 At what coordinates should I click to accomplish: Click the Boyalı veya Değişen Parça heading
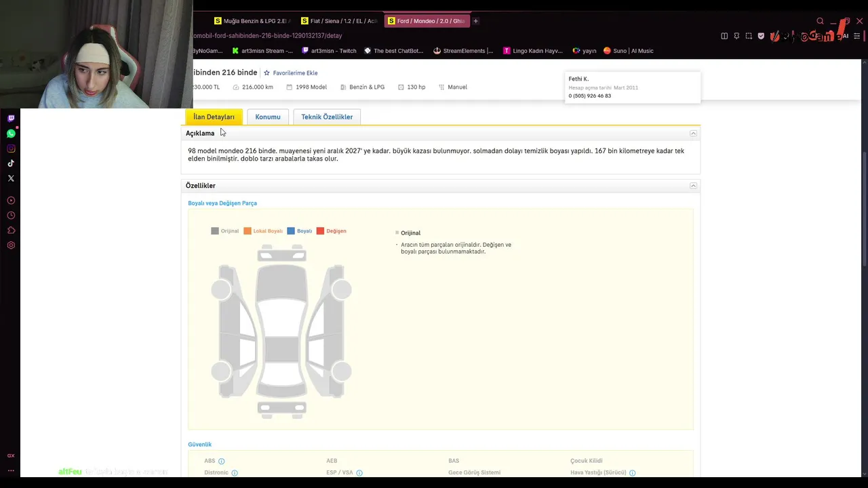tap(222, 203)
